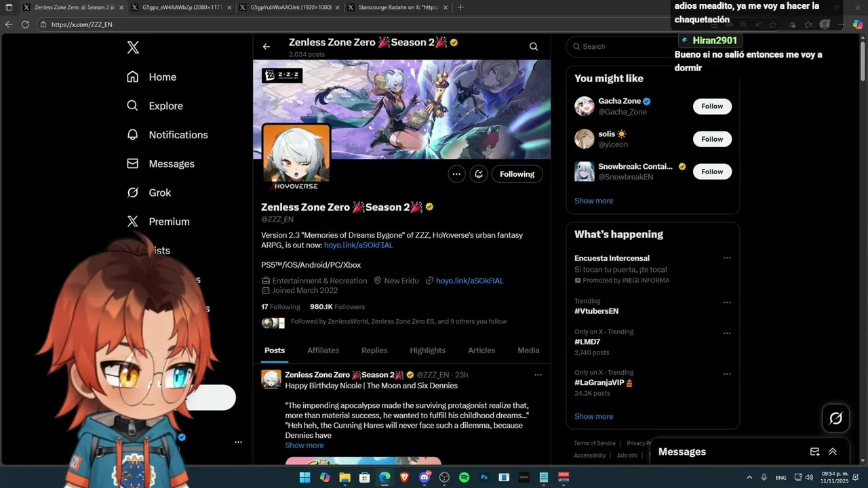Follow Snowbreak: Containment Zone account

712,171
